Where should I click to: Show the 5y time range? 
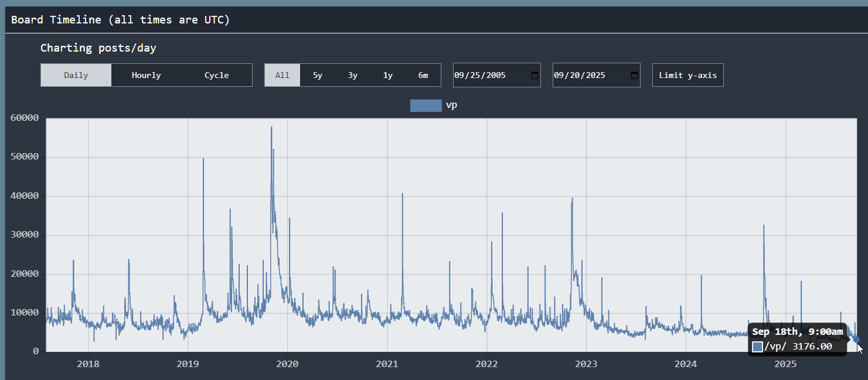point(318,75)
